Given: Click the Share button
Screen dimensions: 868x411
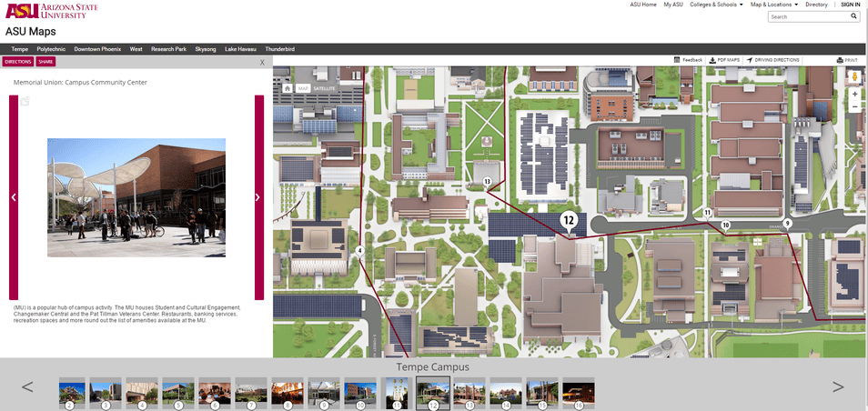Looking at the screenshot, I should [45, 62].
